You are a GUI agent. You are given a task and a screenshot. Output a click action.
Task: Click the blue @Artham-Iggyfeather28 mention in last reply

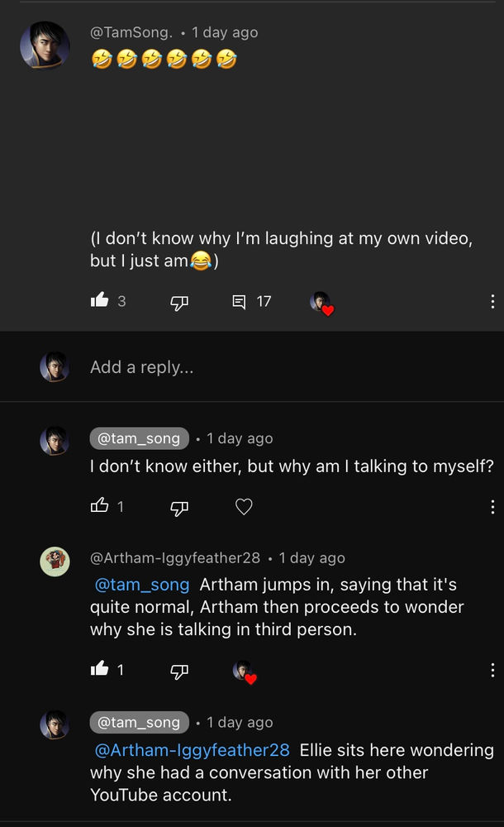click(x=193, y=750)
